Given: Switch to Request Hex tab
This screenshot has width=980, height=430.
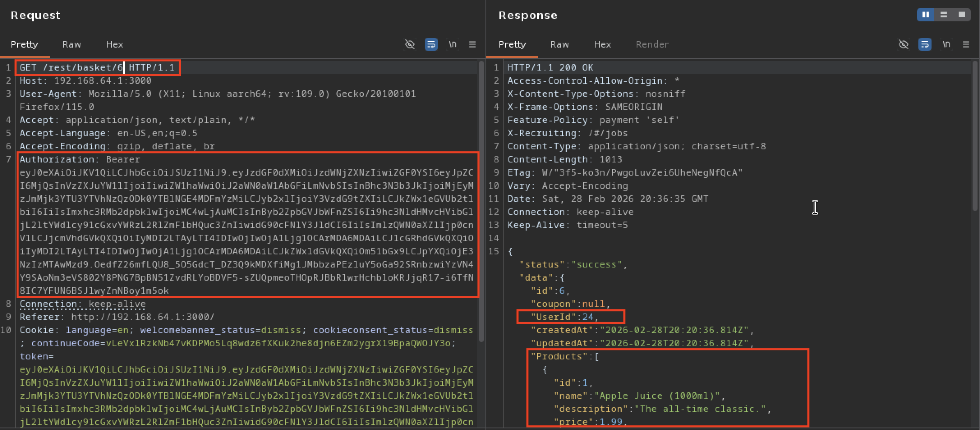Looking at the screenshot, I should 115,44.
